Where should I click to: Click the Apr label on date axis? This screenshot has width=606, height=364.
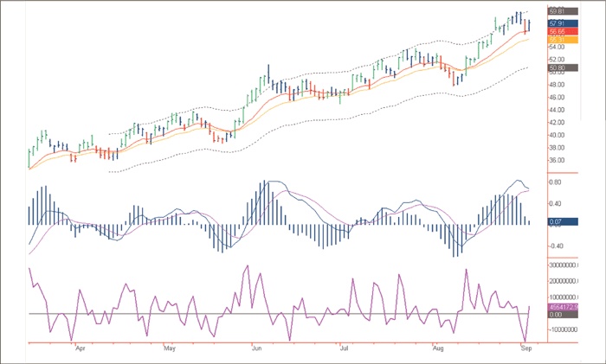tap(81, 350)
